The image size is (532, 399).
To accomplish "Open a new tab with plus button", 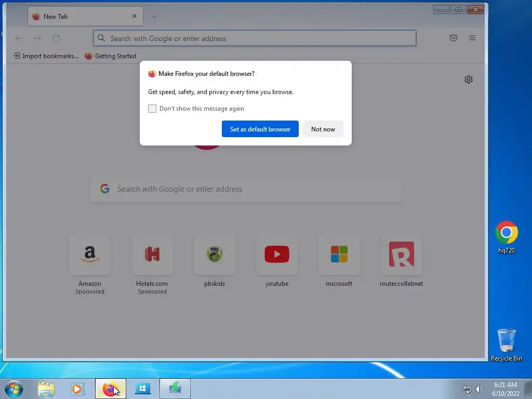I will [154, 16].
